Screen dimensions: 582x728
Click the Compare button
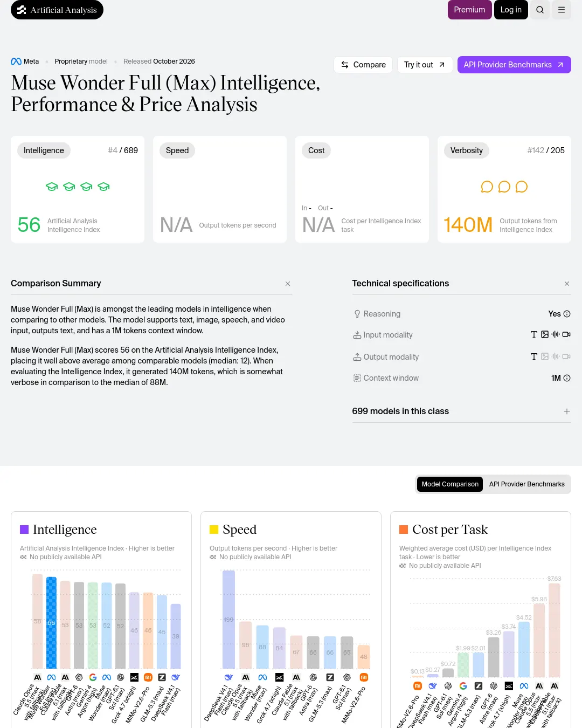pos(363,65)
